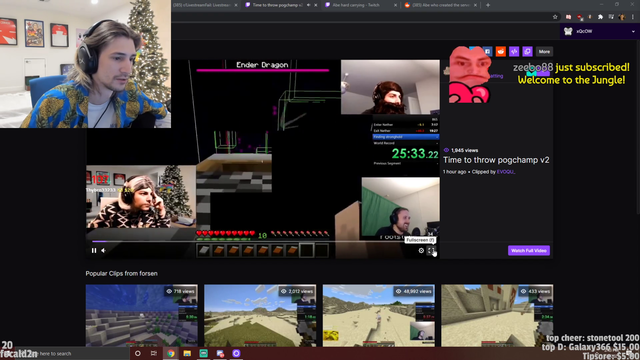Open the Chrome three-dot menu
640x360 pixels.
click(x=633, y=17)
